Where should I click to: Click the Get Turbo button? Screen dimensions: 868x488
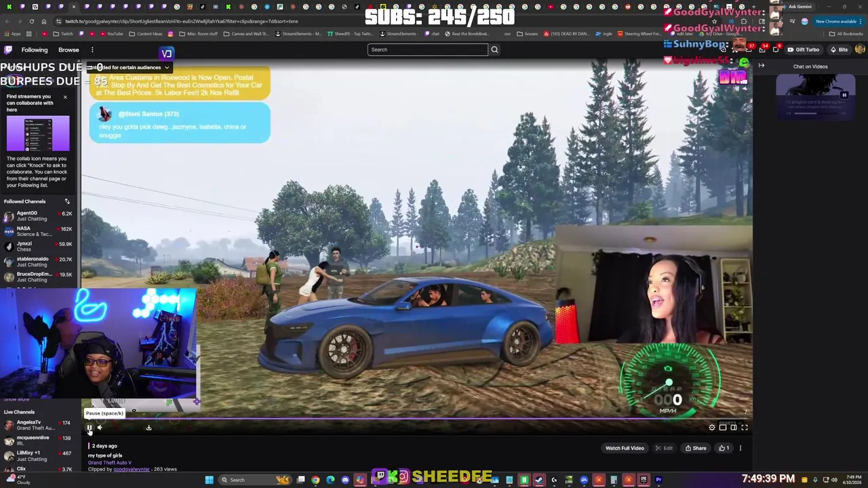(x=803, y=49)
